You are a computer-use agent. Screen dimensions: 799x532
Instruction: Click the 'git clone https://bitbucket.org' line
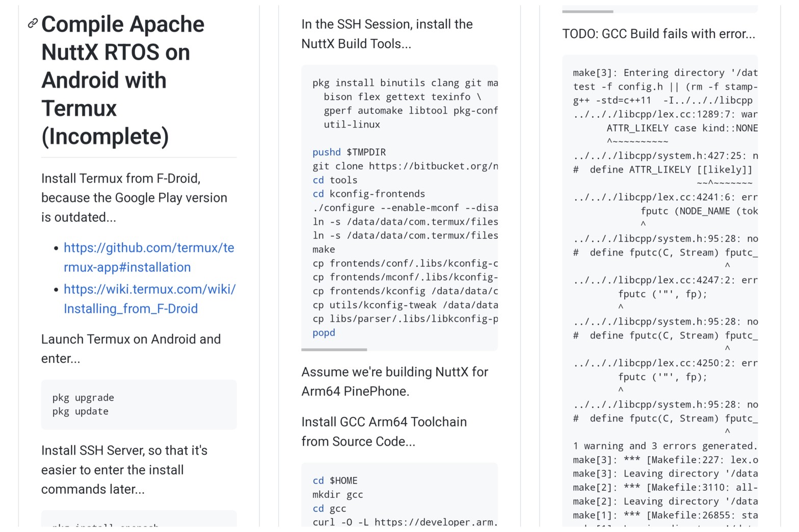405,166
